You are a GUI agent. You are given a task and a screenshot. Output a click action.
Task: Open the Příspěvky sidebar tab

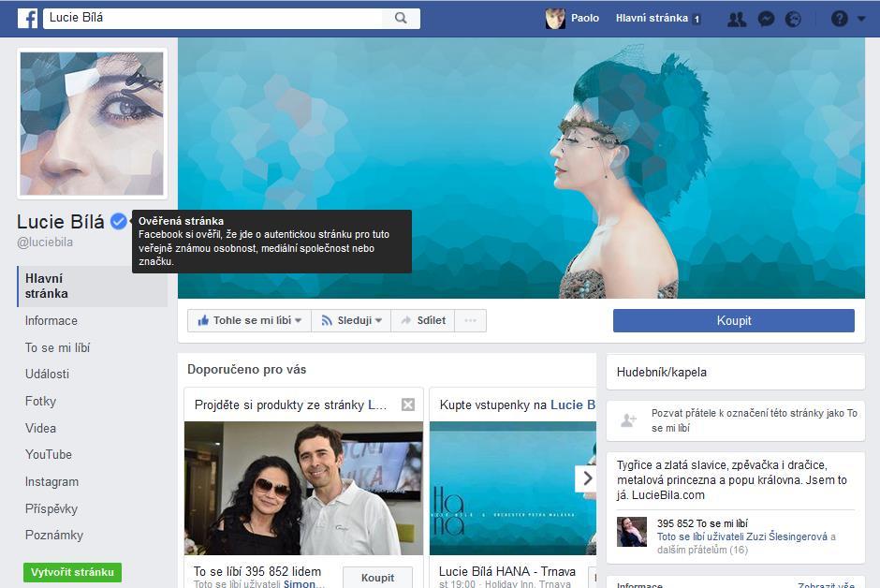(x=51, y=509)
